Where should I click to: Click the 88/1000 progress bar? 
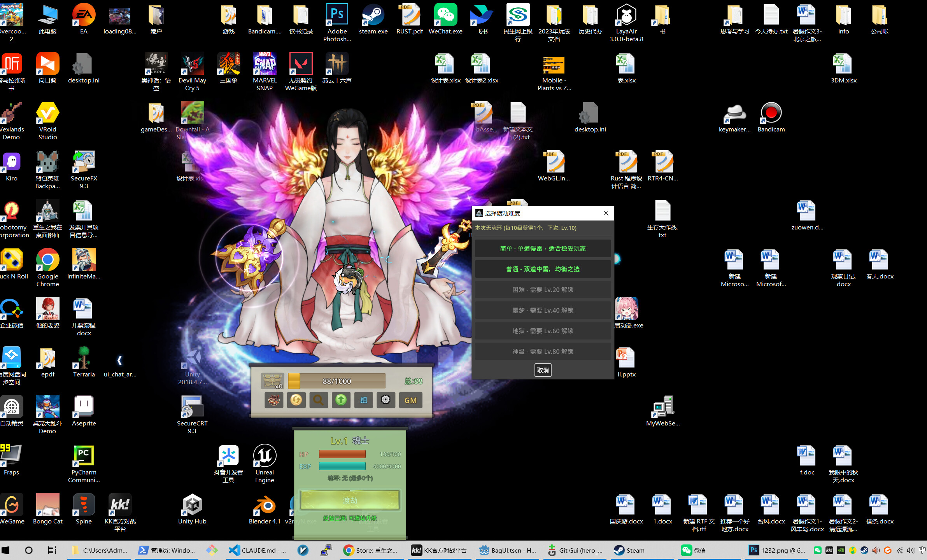tap(336, 381)
